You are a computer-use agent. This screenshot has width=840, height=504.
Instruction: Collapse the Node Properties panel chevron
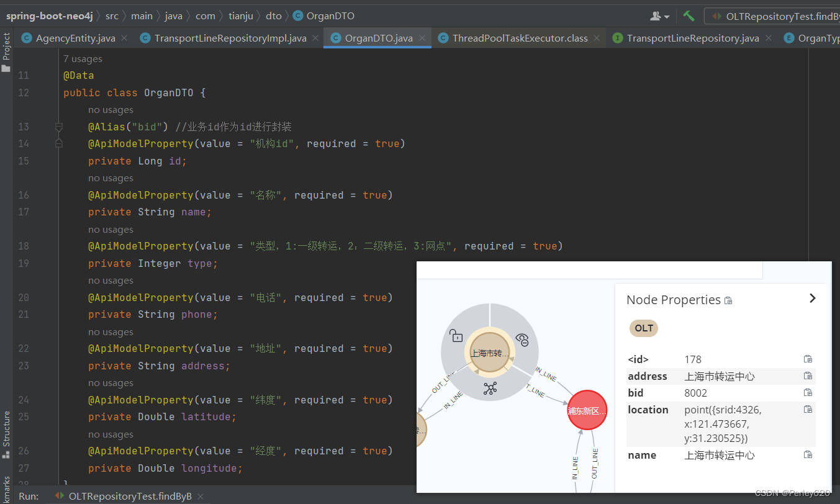point(812,299)
